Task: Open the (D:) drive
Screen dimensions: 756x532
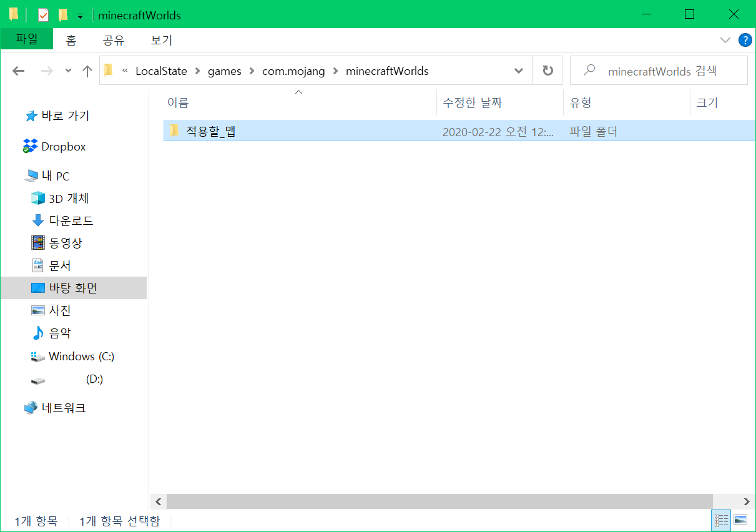Action: click(94, 379)
